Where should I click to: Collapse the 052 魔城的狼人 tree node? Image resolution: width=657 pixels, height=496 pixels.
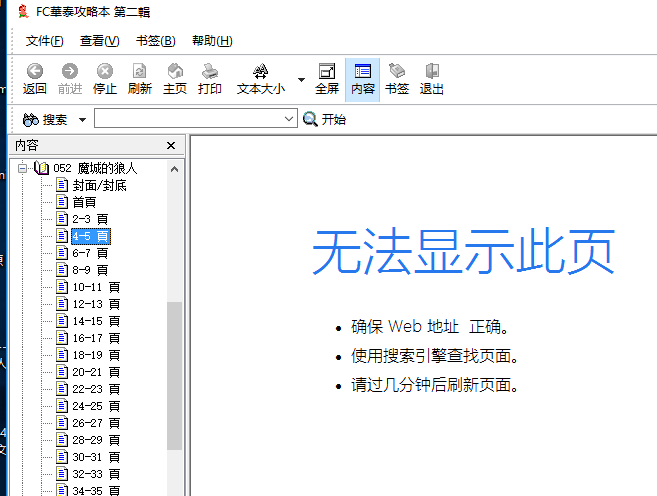tap(21, 169)
